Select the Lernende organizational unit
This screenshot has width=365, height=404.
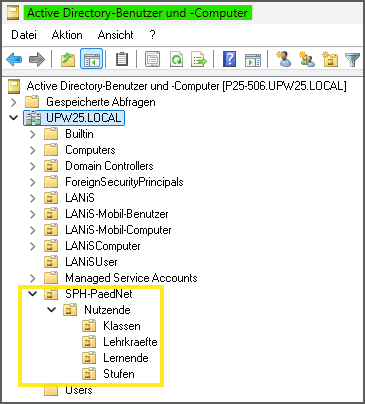click(126, 358)
